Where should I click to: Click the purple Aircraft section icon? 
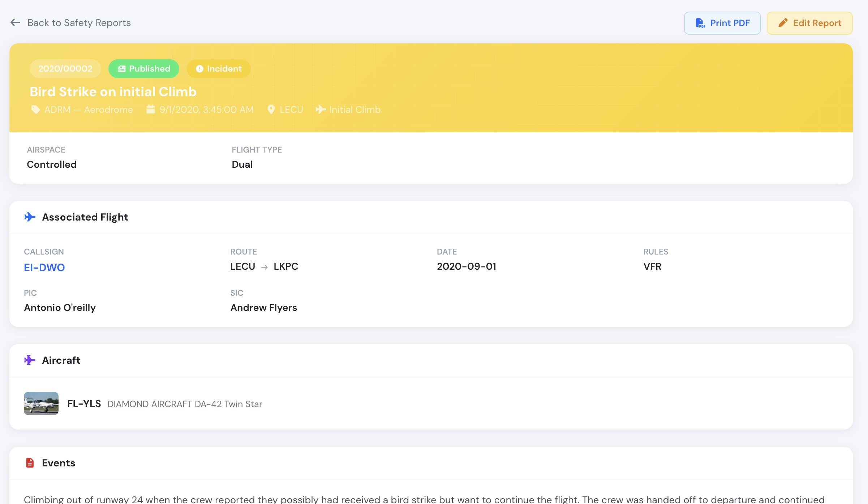tap(30, 360)
